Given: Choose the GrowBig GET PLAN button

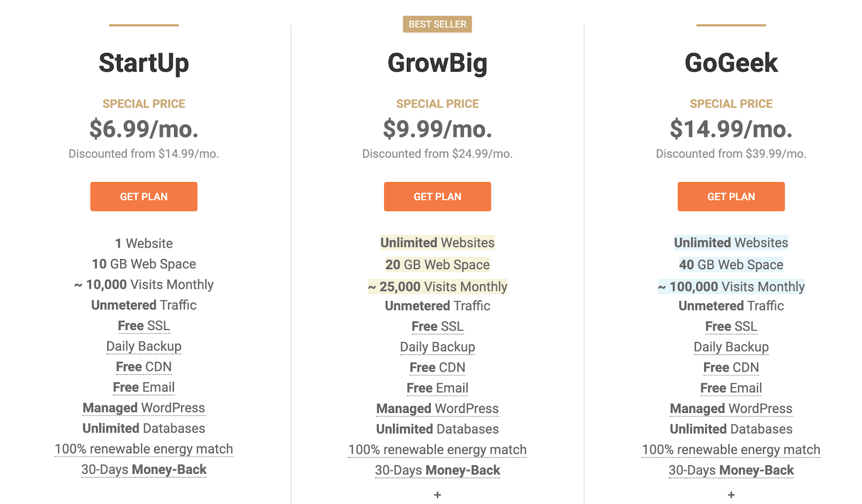Looking at the screenshot, I should (x=437, y=197).
